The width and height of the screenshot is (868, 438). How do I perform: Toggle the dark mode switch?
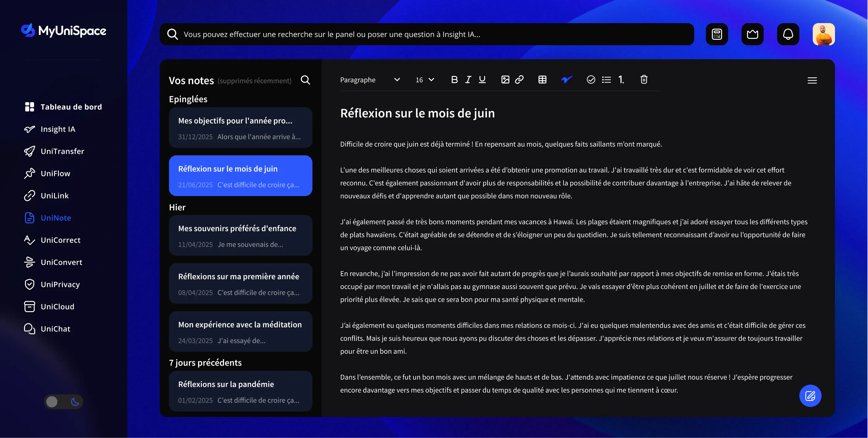click(x=63, y=402)
